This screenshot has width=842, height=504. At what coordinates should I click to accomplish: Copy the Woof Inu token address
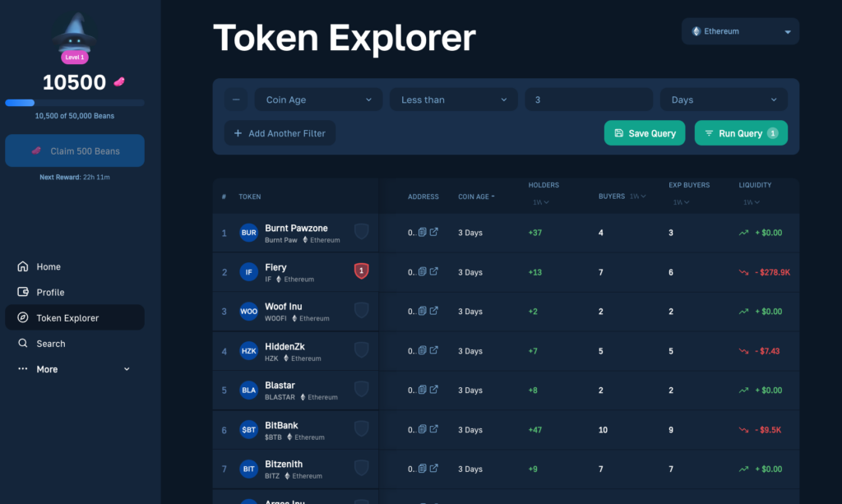(423, 311)
